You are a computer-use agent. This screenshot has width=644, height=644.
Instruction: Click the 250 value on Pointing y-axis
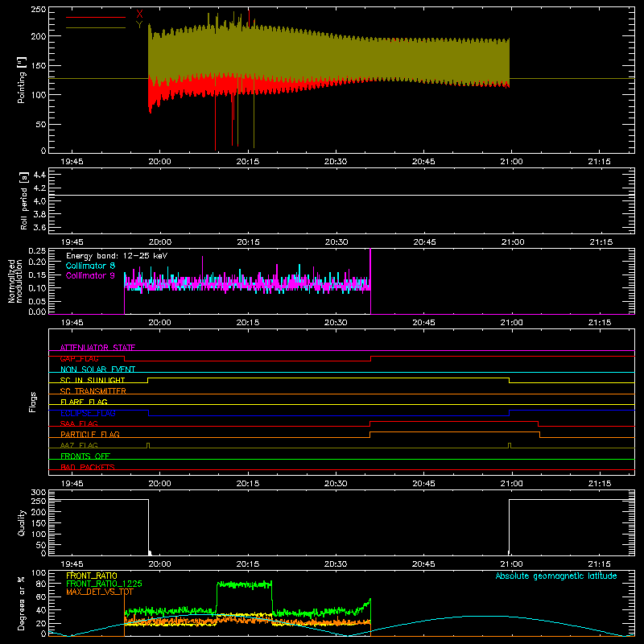tap(39, 10)
